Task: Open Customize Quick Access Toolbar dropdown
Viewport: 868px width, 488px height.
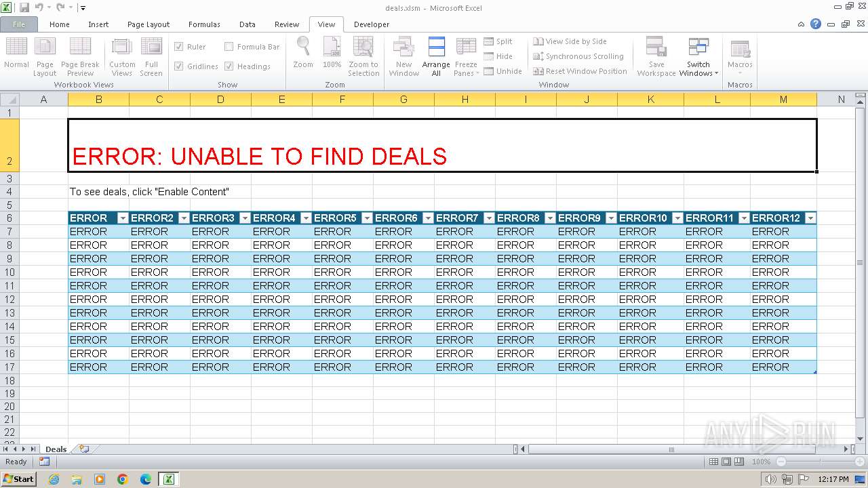Action: coord(83,8)
